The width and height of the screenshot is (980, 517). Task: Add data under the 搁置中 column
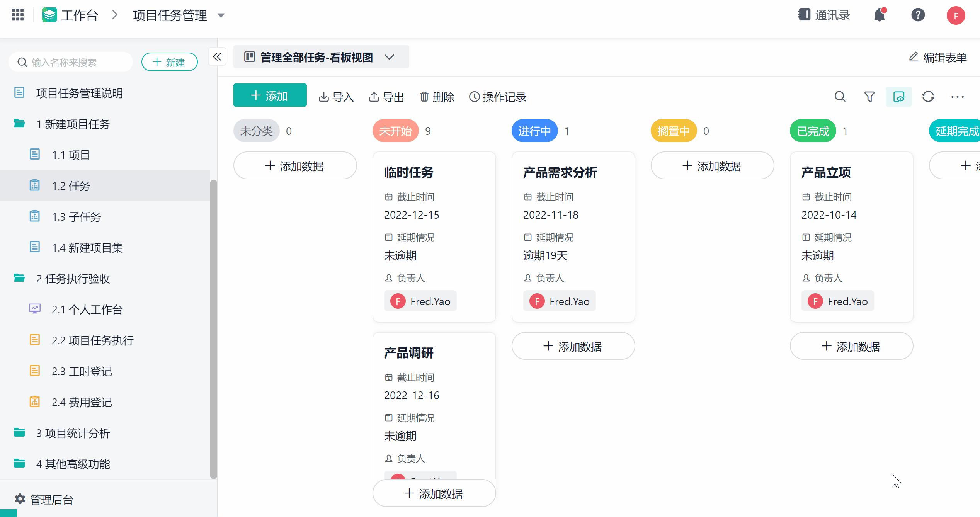pyautogui.click(x=712, y=165)
